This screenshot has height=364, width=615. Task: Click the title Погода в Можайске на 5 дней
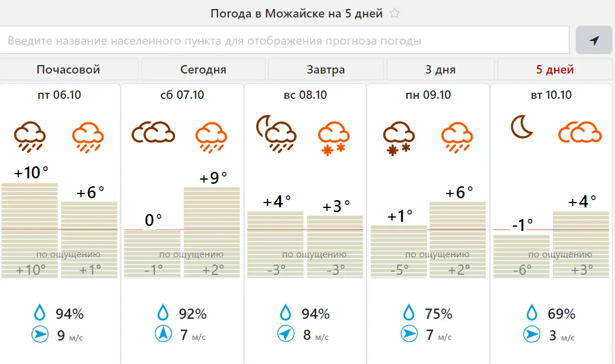[298, 13]
